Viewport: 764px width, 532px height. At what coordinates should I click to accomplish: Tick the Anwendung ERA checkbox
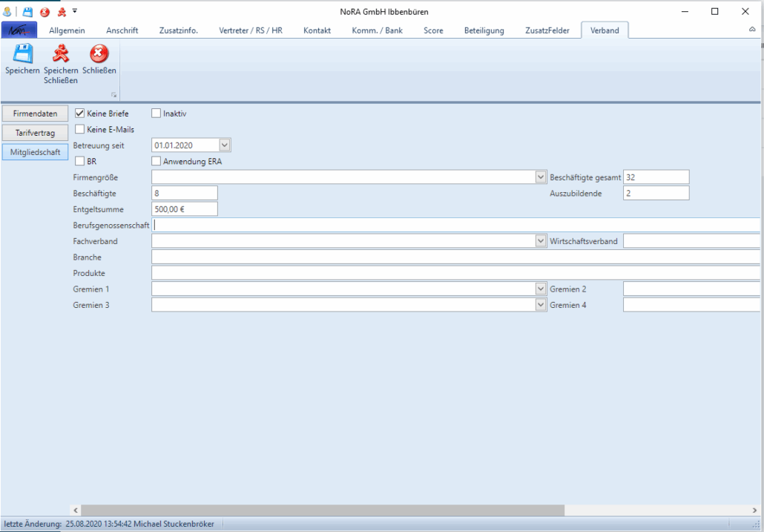(x=157, y=161)
